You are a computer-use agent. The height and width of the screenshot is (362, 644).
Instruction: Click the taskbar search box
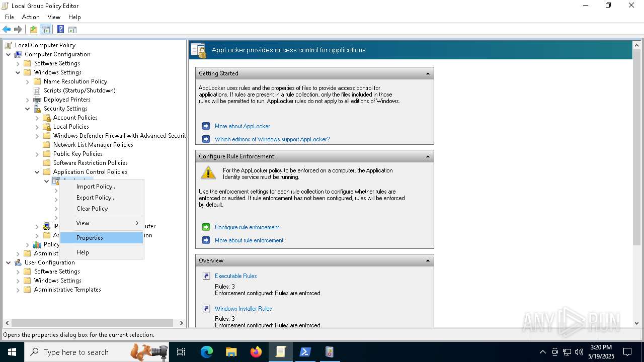pyautogui.click(x=96, y=352)
